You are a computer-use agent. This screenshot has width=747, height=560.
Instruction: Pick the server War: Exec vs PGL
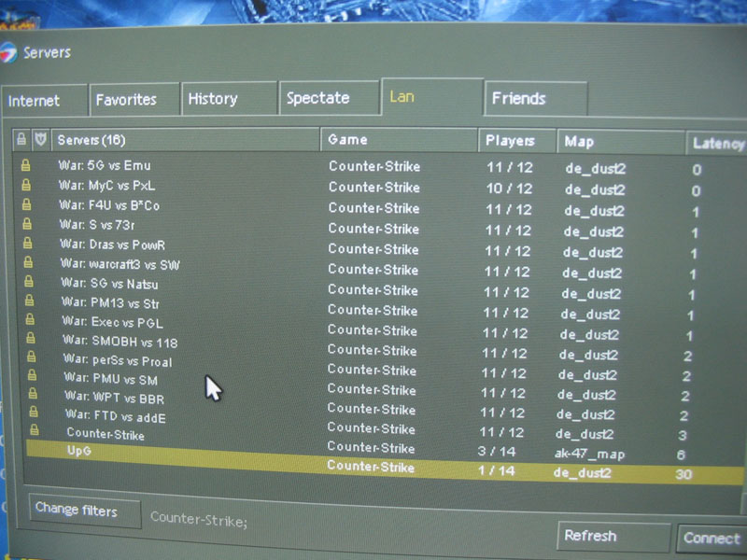[113, 322]
